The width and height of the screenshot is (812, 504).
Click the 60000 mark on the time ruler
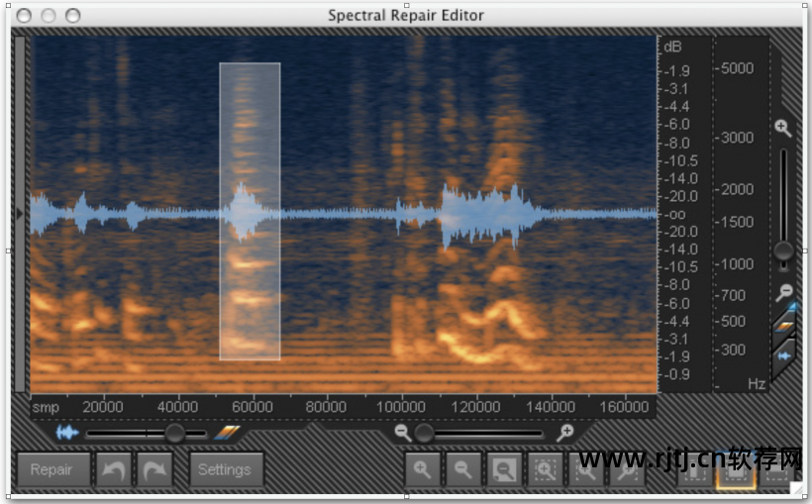click(253, 407)
